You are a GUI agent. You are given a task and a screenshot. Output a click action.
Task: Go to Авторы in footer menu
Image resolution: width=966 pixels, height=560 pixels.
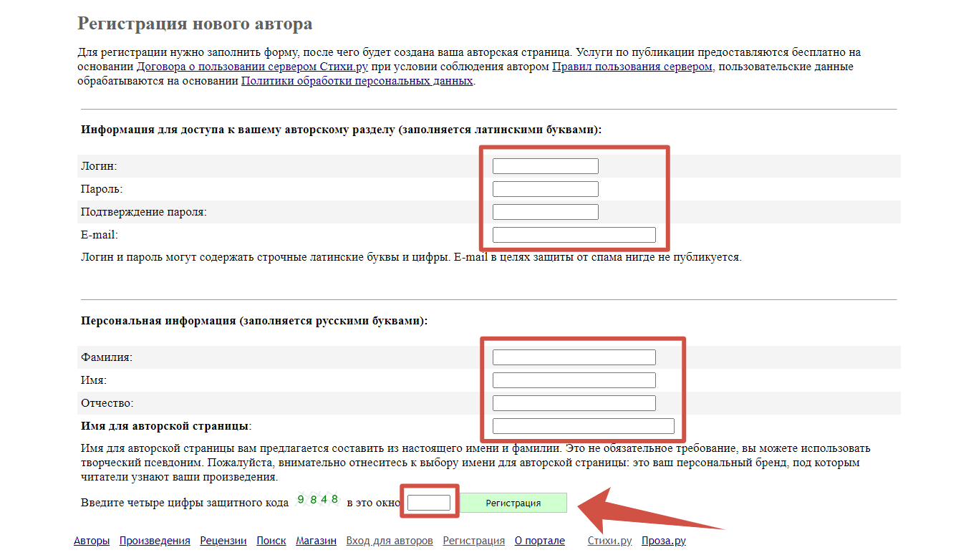92,541
